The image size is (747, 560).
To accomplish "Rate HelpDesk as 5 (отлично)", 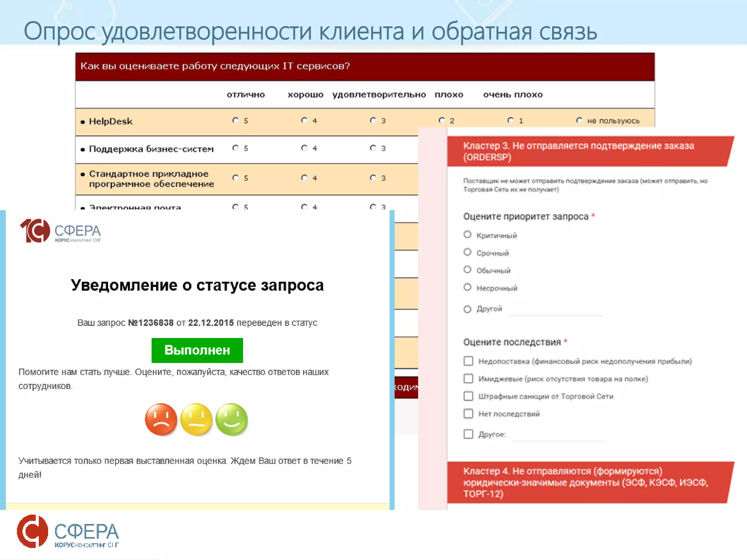I will pos(235,120).
